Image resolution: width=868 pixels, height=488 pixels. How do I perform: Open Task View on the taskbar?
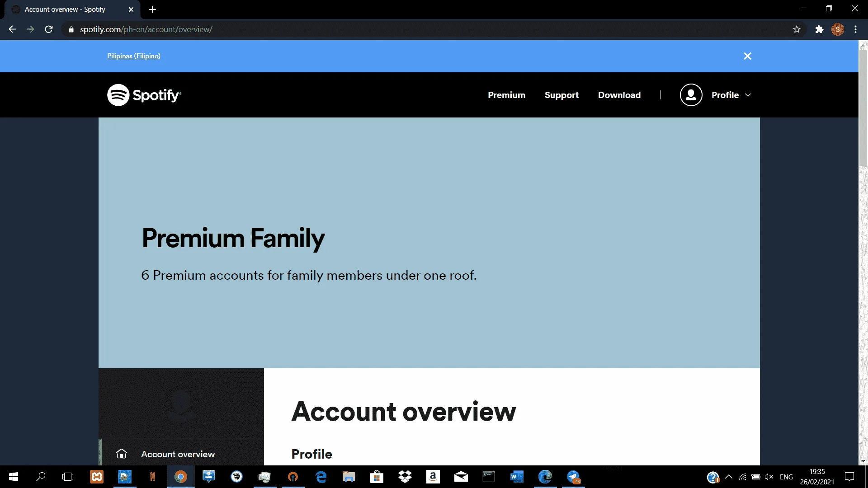68,477
